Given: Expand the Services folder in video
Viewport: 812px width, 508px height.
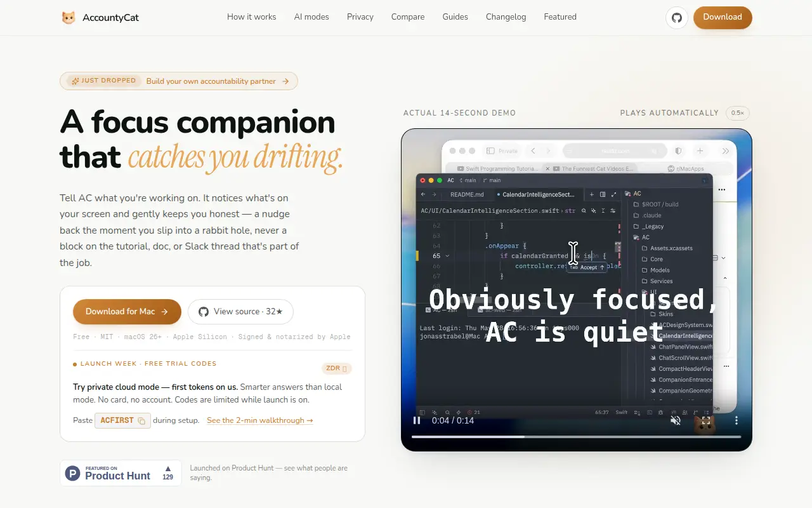Looking at the screenshot, I should tap(657, 281).
